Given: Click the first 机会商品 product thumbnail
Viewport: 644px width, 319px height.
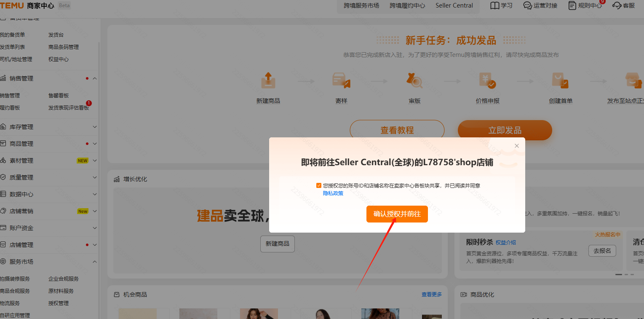Looking at the screenshot, I should pos(137,314).
